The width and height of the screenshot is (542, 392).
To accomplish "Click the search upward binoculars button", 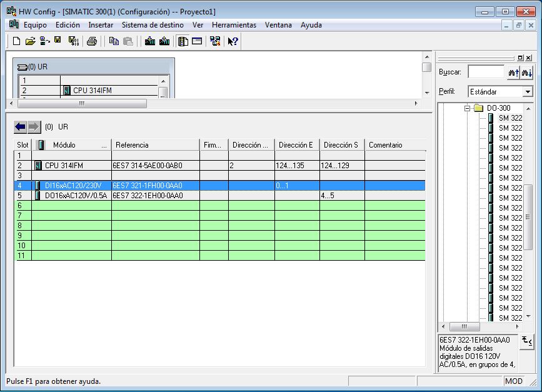I will [x=513, y=73].
